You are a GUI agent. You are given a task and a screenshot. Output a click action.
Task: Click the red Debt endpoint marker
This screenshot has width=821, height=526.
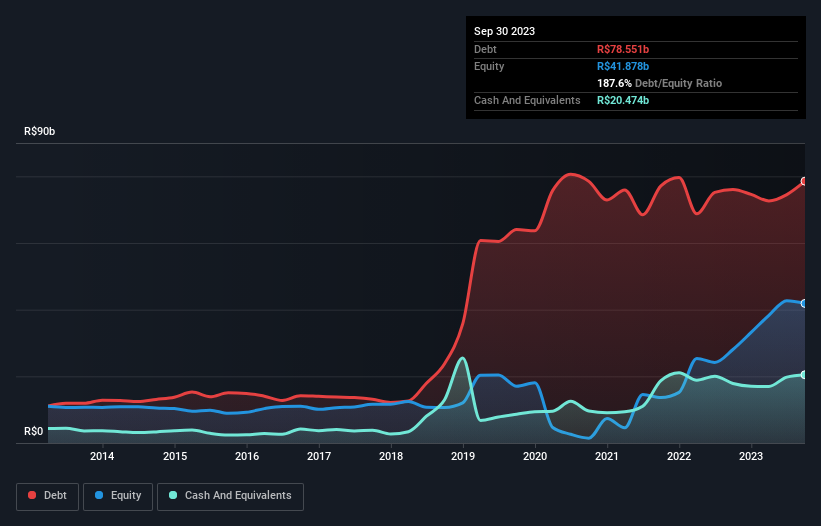point(804,181)
